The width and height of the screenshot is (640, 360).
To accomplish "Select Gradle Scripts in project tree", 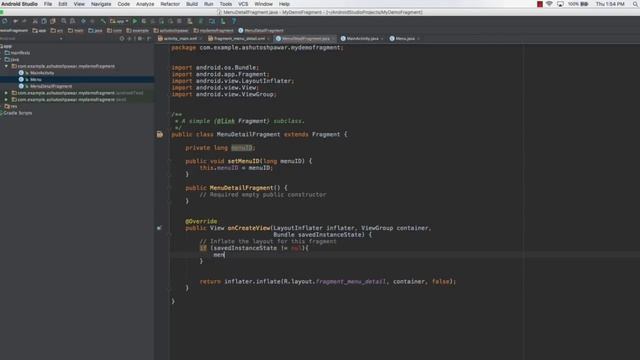I will 16,113.
